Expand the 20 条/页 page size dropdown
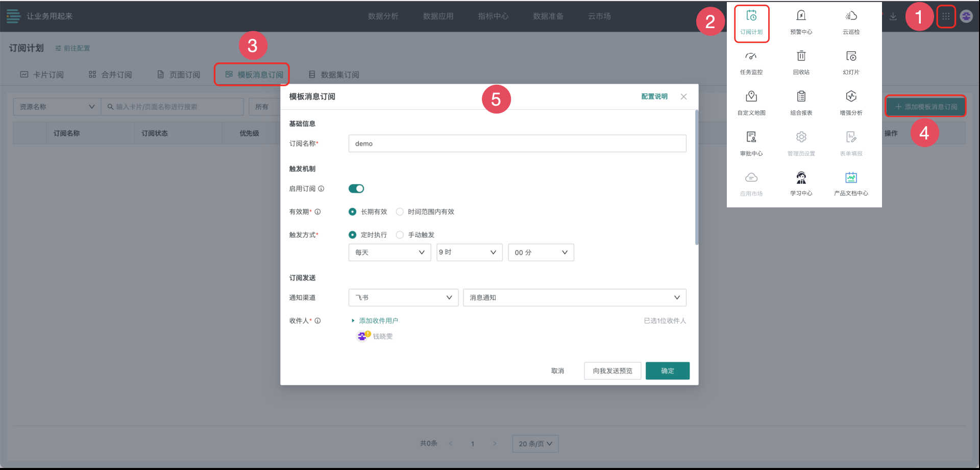This screenshot has width=980, height=470. click(x=535, y=443)
